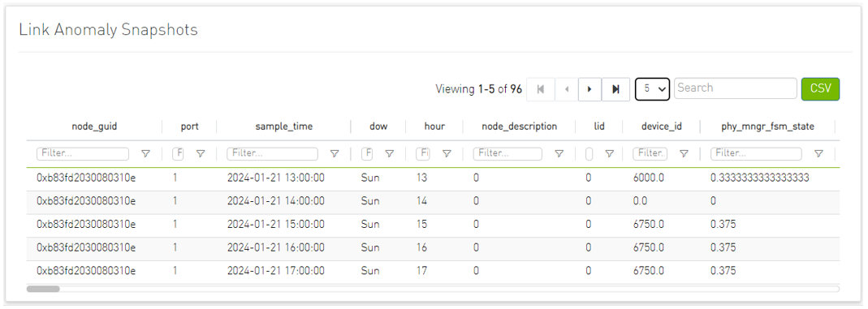Sort by the port column header
This screenshot has width=868, height=309.
click(189, 127)
